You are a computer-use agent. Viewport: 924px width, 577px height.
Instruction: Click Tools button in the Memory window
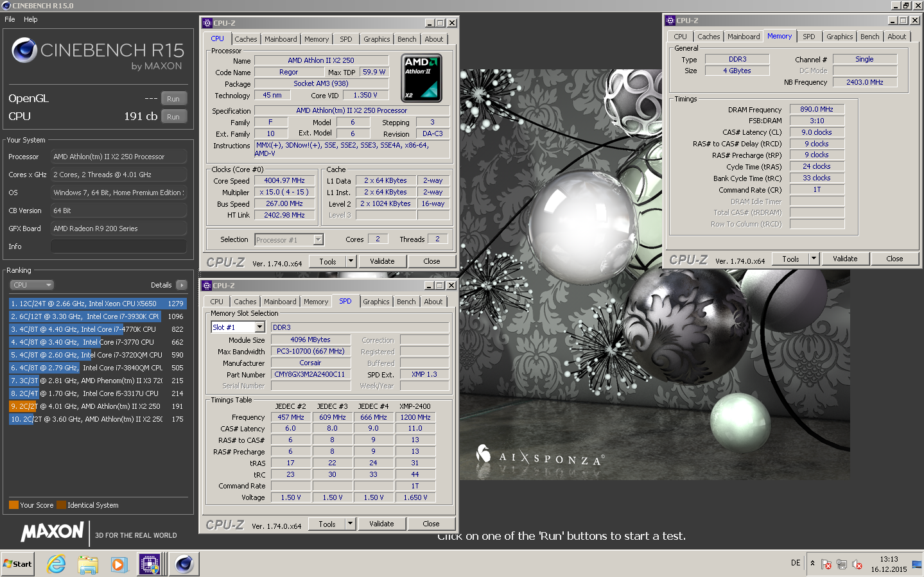coord(790,259)
